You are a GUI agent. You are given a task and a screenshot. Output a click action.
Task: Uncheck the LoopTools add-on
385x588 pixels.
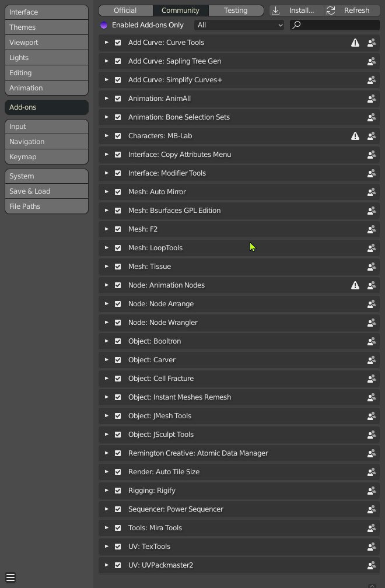pyautogui.click(x=118, y=248)
